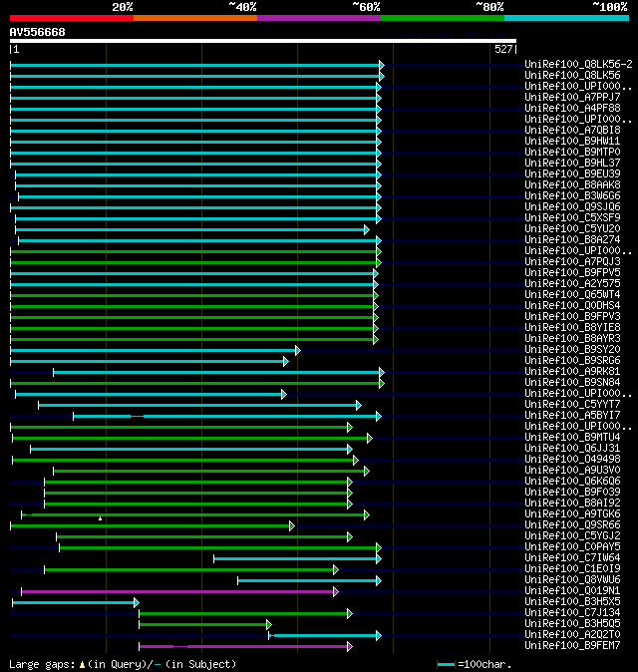Viewport: 638px width, 672px height.
Task: Click the white query sequence bar
Action: point(263,41)
